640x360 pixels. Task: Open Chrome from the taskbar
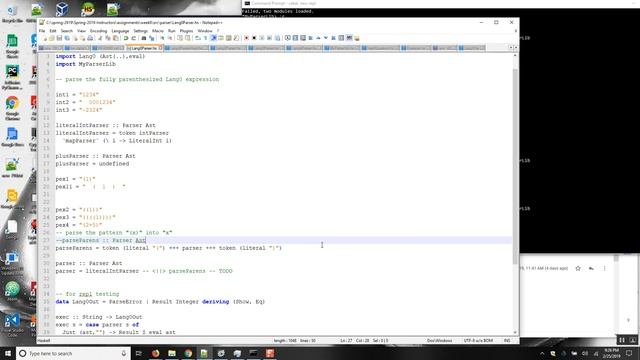click(x=188, y=353)
